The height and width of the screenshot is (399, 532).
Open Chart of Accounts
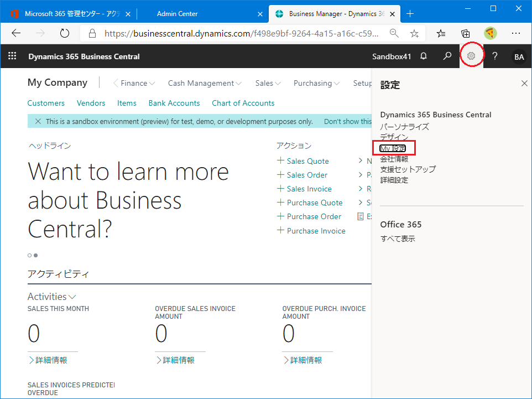coord(243,103)
